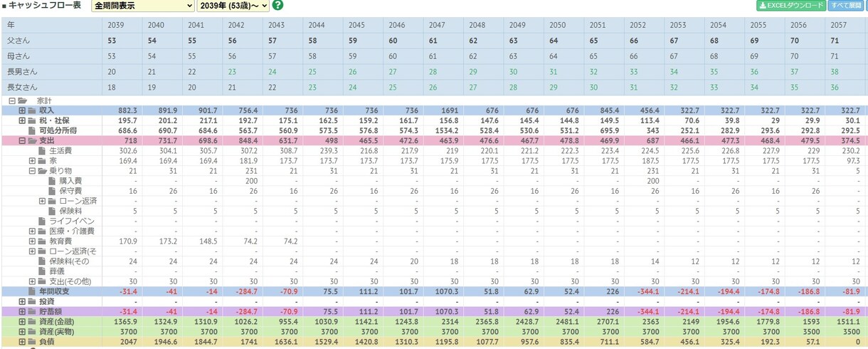Expand the 負債 row
Screen dimensions: 868x349
coord(22,341)
